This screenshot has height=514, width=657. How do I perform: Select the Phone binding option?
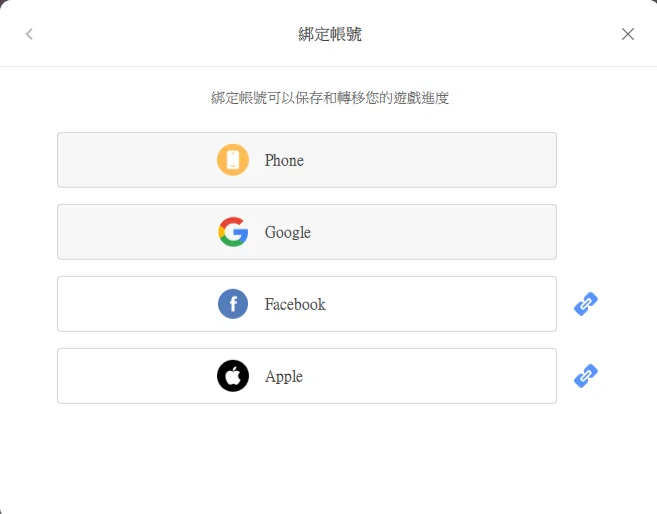[306, 160]
